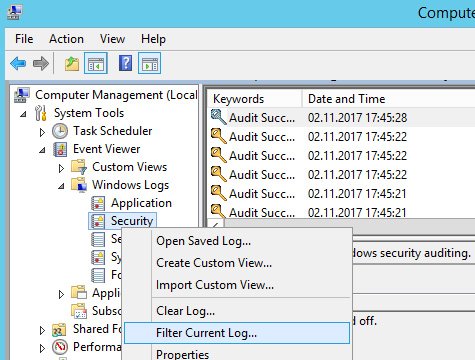This screenshot has height=360, width=475.
Task: Collapse the Event Viewer tree node
Action: 42,150
